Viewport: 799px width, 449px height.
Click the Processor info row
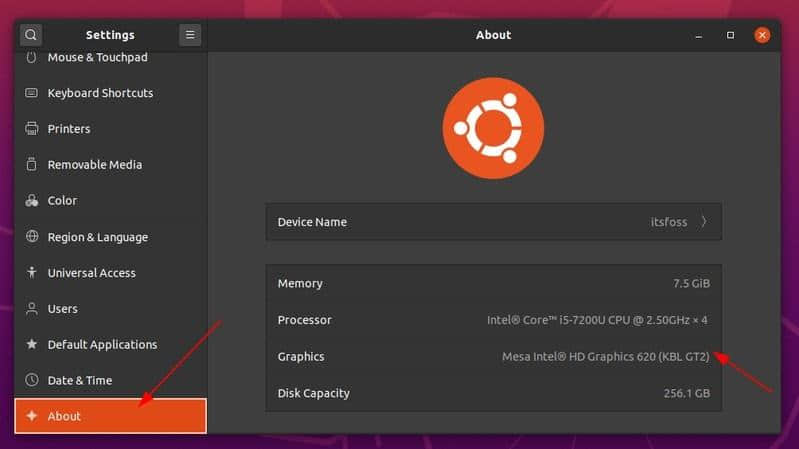point(493,320)
